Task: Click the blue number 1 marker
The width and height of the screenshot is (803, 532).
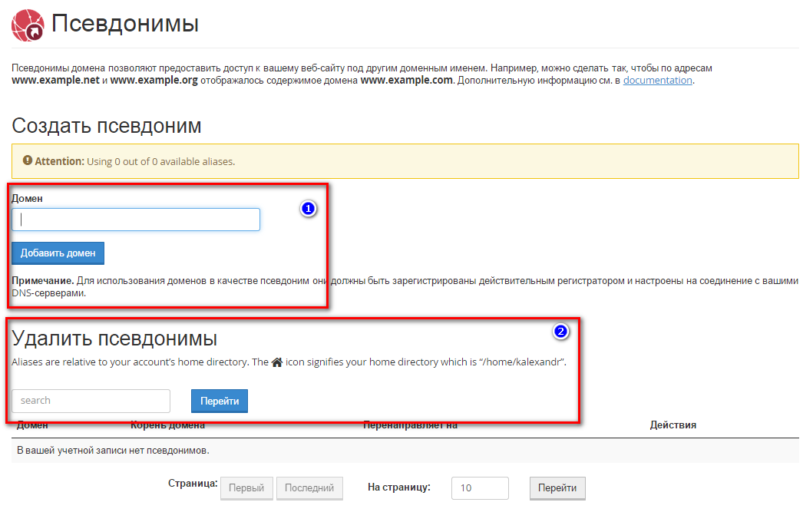Action: click(x=308, y=208)
